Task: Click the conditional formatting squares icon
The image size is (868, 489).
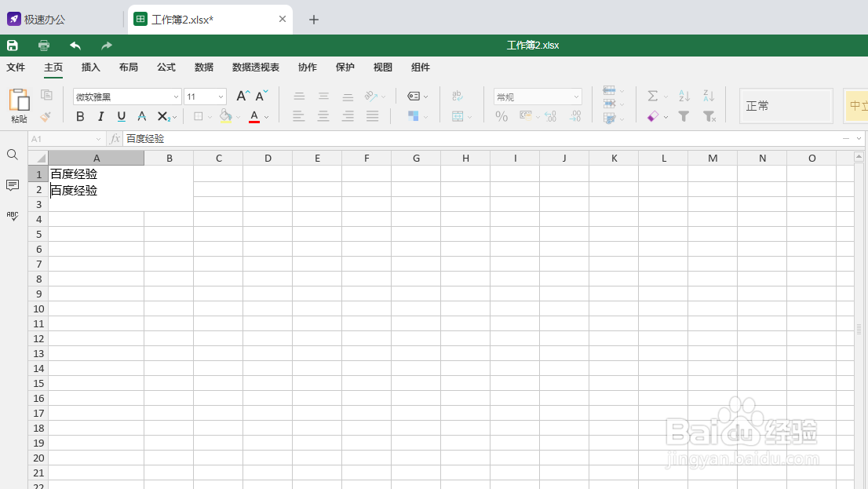Action: coord(413,115)
